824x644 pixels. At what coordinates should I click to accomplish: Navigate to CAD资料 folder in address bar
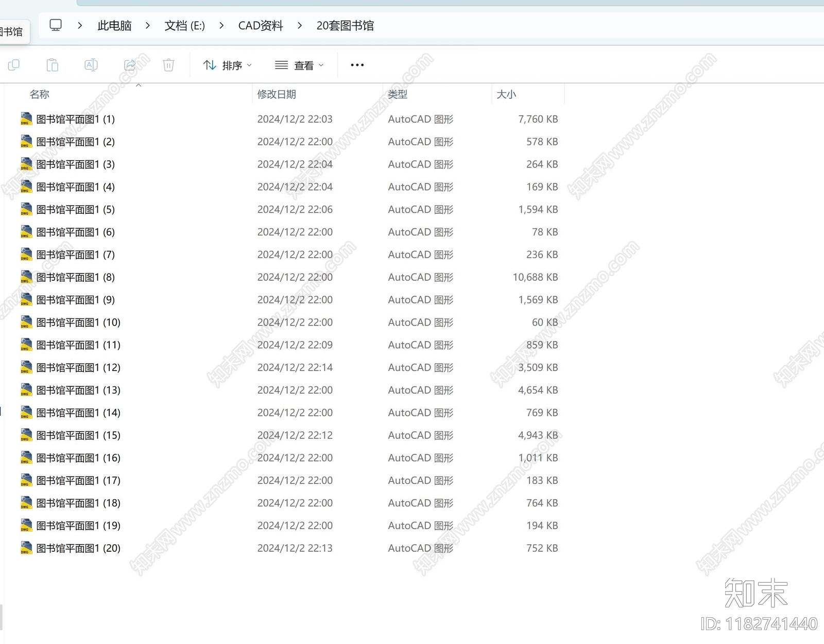(x=261, y=26)
